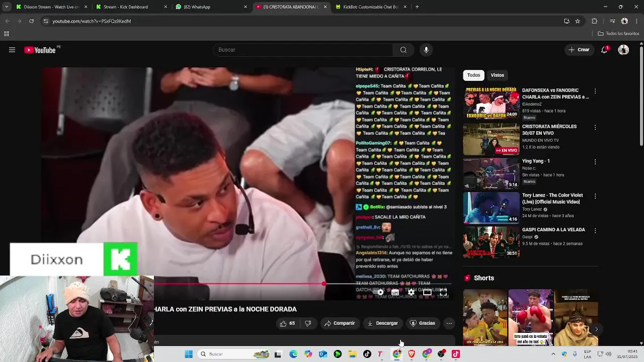Switch the player to theater mode
The width and height of the screenshot is (644, 362).
(x=427, y=292)
